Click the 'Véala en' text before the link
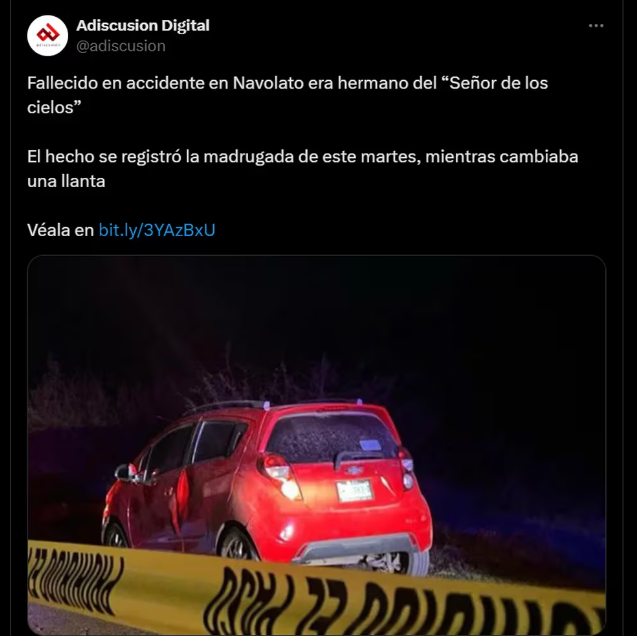 (61, 230)
